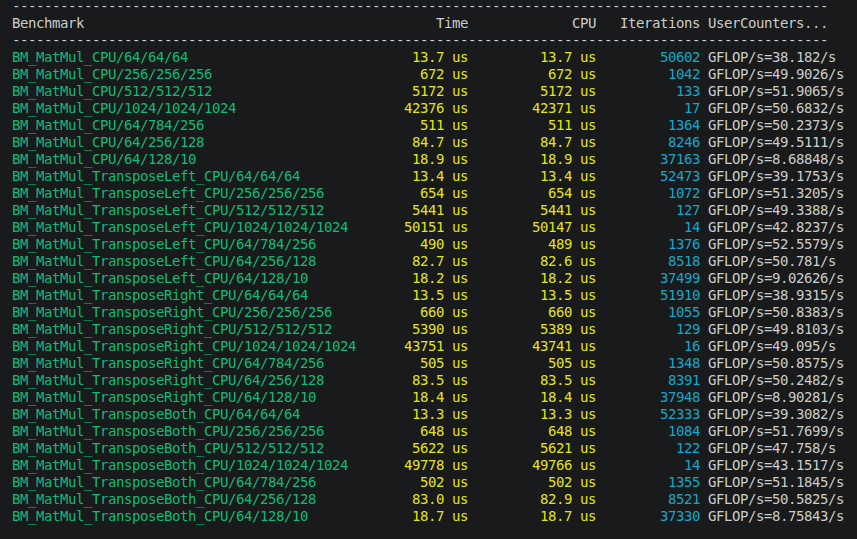
Task: Click GFLOP/s=47.758/s counter
Action: (772, 448)
